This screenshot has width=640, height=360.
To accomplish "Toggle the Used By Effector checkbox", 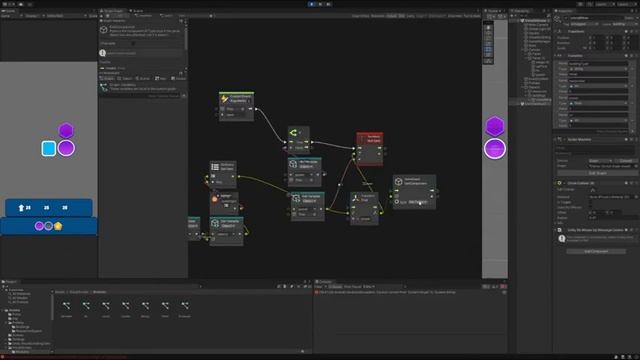I will coord(591,207).
